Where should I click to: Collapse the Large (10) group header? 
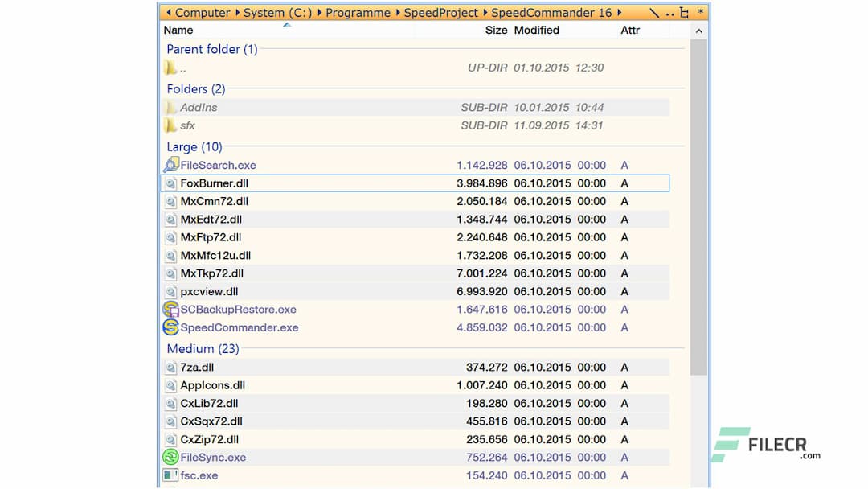click(x=194, y=147)
